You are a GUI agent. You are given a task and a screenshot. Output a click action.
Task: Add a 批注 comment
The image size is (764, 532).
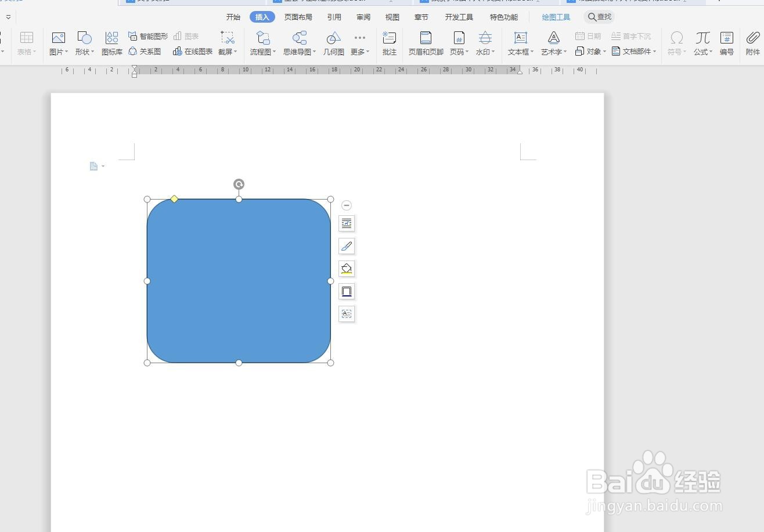(x=389, y=44)
